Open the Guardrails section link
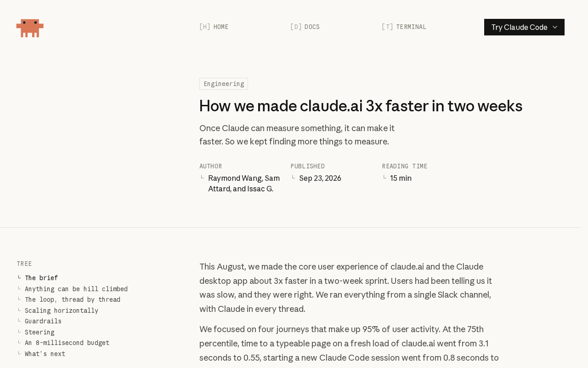Image resolution: width=588 pixels, height=368 pixels. [x=43, y=321]
